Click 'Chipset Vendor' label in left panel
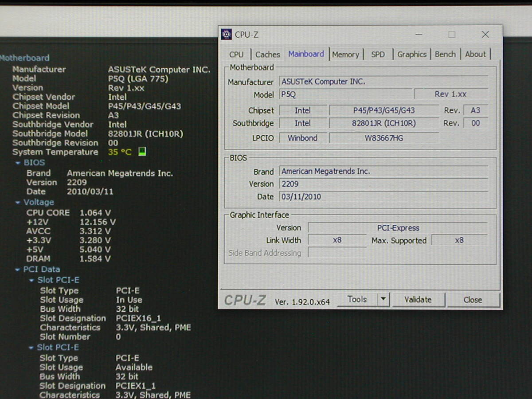Viewport: 532px width, 399px height. click(x=44, y=97)
